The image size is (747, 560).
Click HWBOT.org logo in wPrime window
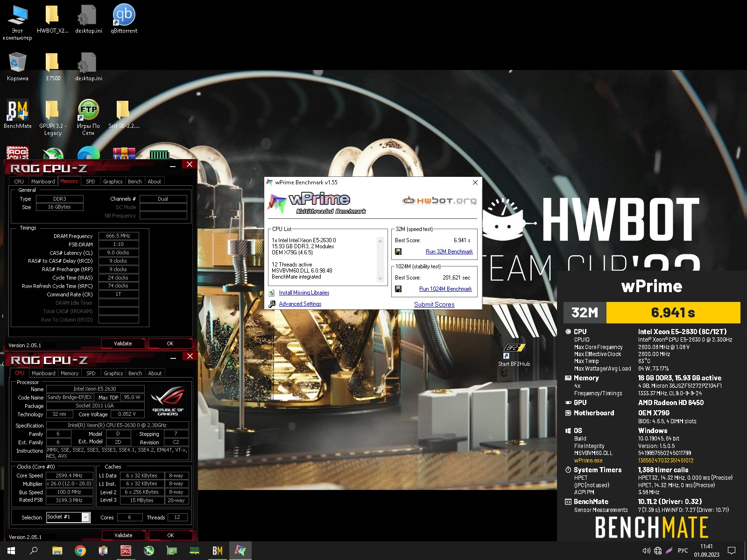439,201
